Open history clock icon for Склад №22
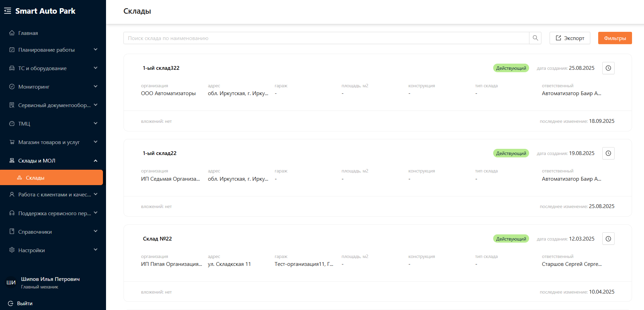Screen dimensions: 644x310 [x=608, y=239]
